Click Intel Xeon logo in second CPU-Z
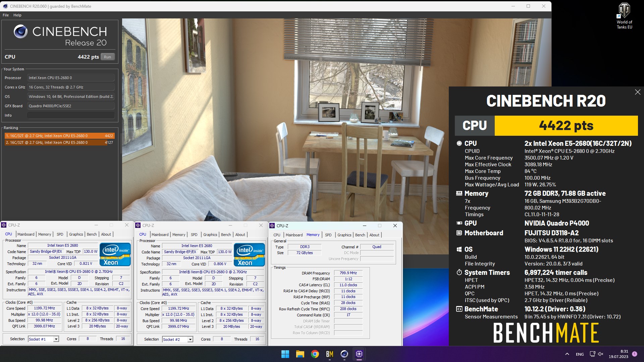This screenshot has height=362, width=644. (249, 255)
